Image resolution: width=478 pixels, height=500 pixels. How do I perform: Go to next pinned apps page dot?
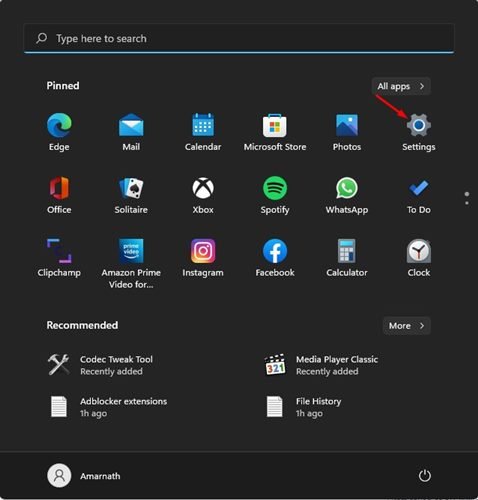[x=467, y=203]
